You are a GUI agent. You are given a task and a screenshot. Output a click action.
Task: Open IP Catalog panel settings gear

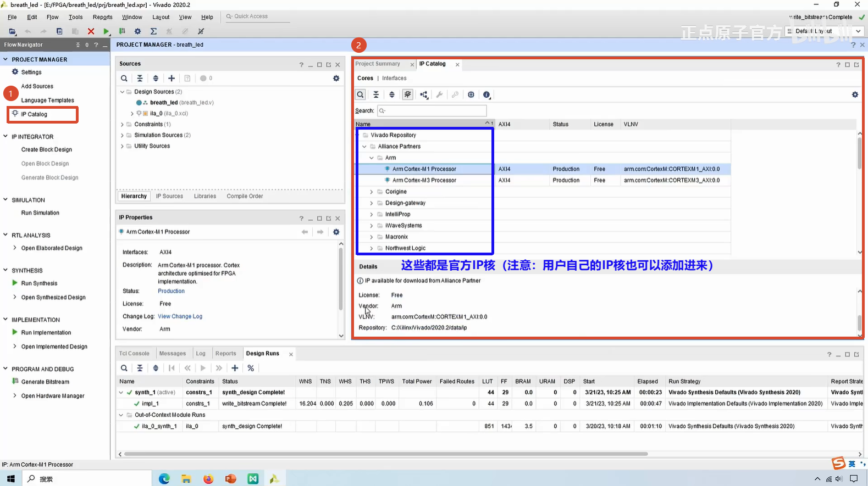pyautogui.click(x=855, y=94)
